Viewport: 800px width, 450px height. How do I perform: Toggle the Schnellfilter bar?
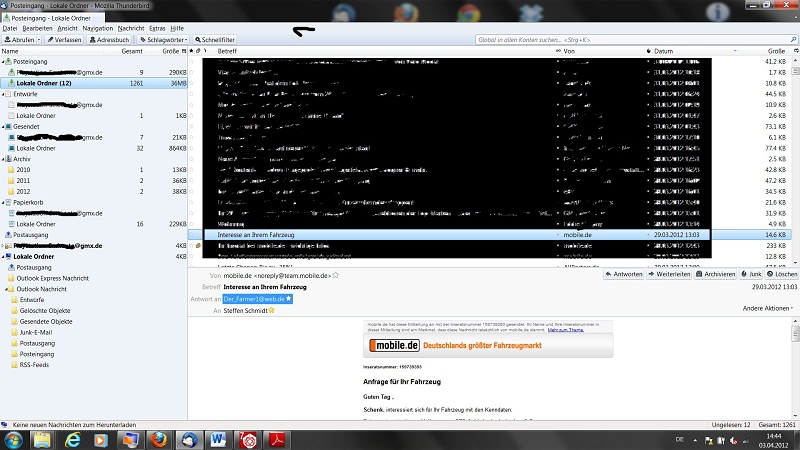pos(214,39)
